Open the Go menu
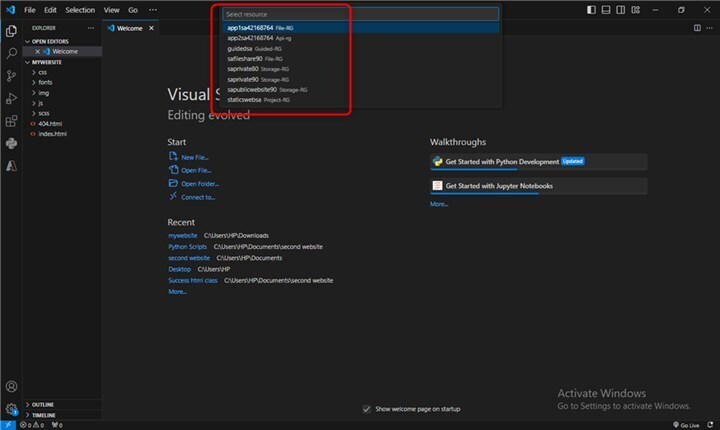This screenshot has width=720, height=430. point(133,10)
